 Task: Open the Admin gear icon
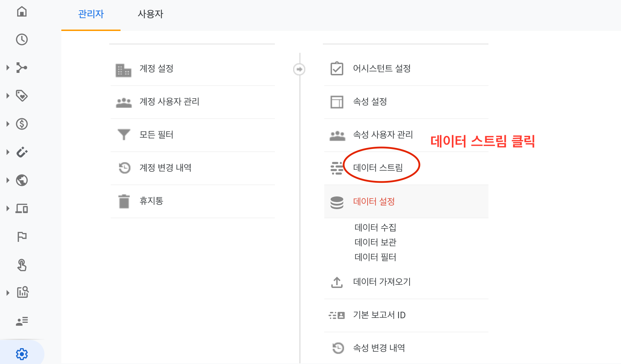click(x=22, y=354)
